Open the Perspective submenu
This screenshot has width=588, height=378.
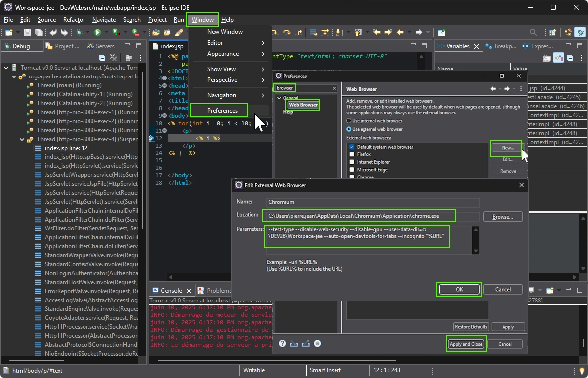pos(231,80)
